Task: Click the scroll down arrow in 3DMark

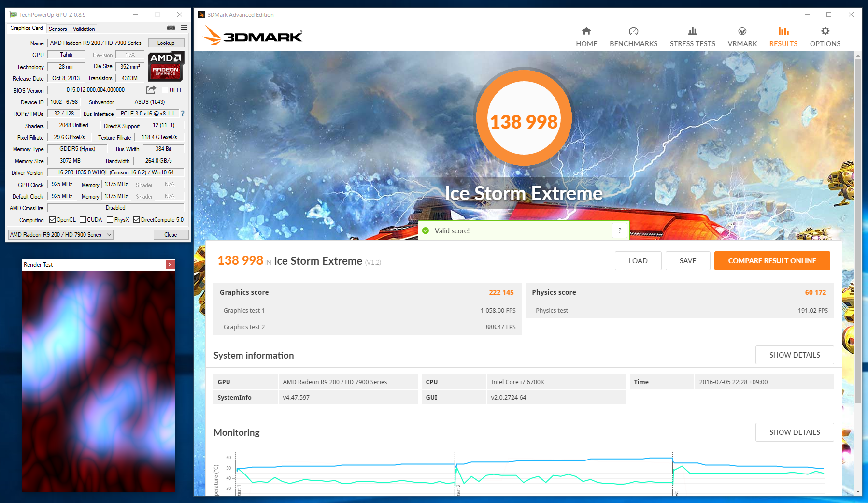Action: tap(858, 492)
